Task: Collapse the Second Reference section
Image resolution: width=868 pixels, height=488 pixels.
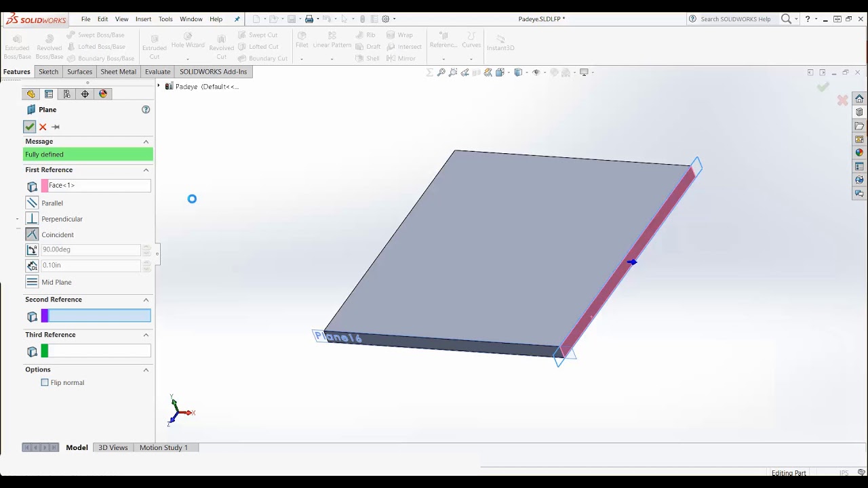Action: click(146, 300)
